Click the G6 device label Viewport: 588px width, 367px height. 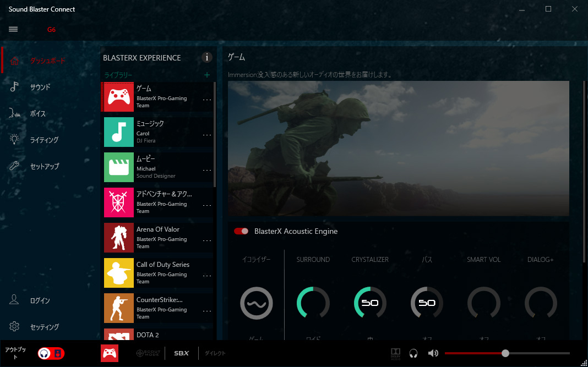(51, 30)
